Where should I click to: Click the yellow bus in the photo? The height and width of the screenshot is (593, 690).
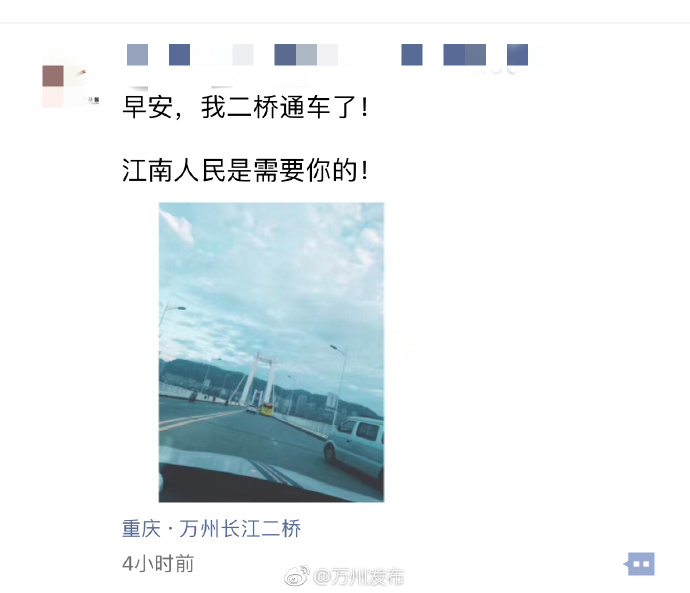(267, 409)
